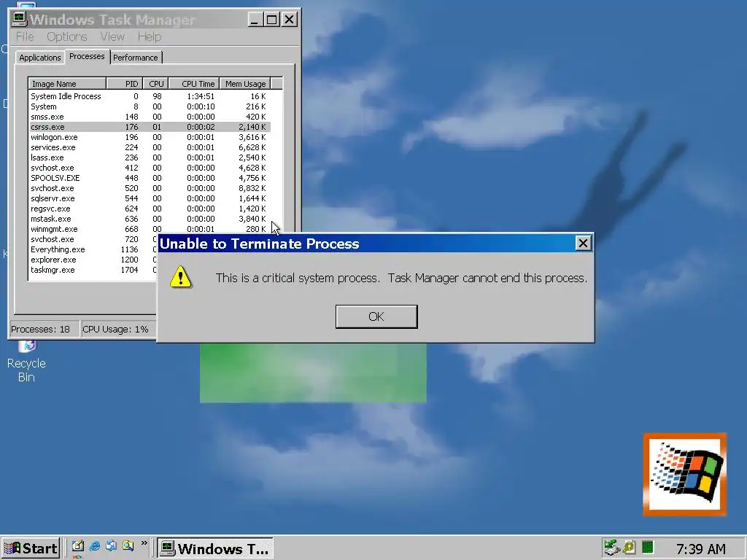Sort by the CPU Time column header
The image size is (747, 560).
tap(194, 84)
